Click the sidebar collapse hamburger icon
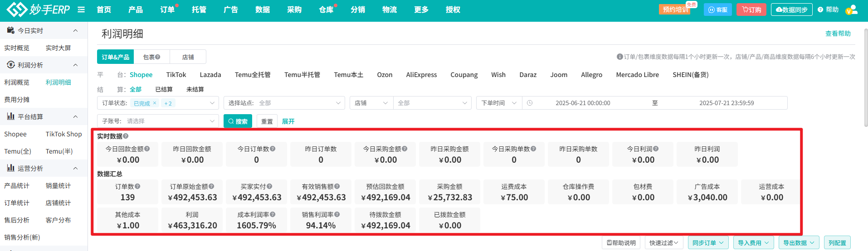 81,10
